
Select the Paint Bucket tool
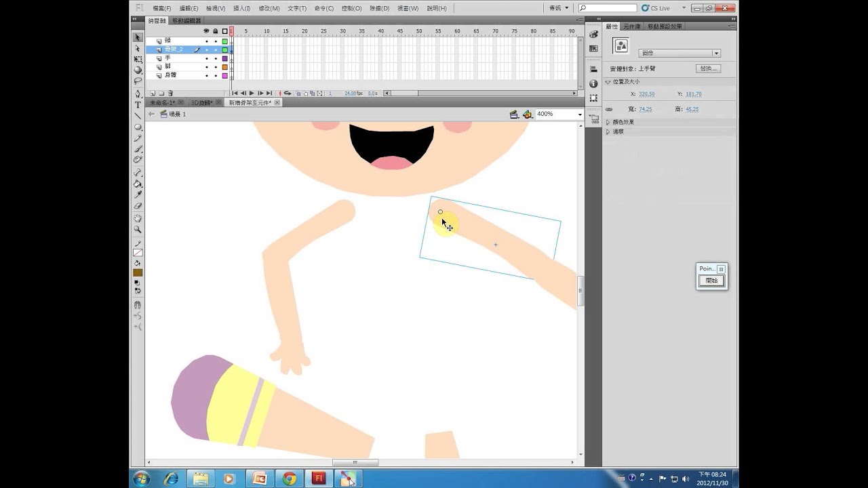point(138,184)
